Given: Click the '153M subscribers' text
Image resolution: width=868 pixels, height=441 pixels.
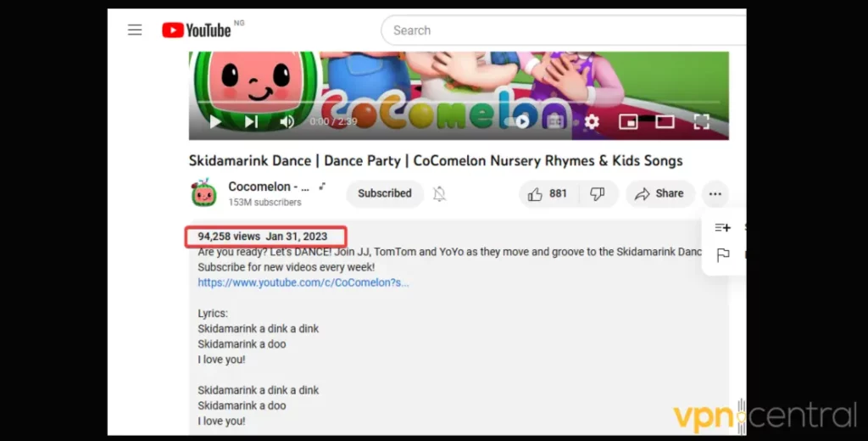Looking at the screenshot, I should point(264,202).
